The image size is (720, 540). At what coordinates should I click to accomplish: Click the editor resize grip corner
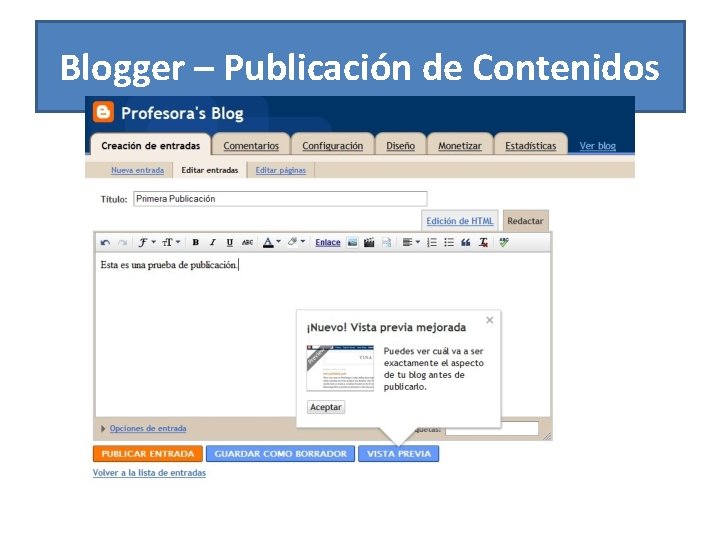(547, 436)
